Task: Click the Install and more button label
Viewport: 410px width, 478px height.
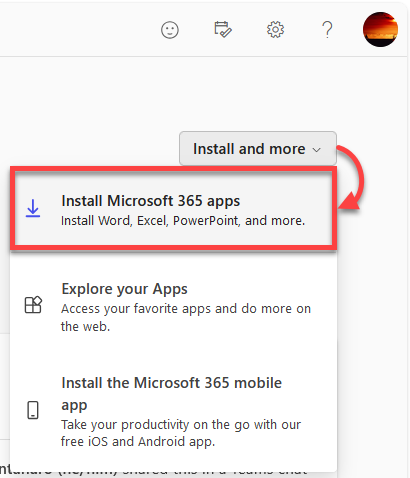Action: pyautogui.click(x=249, y=149)
